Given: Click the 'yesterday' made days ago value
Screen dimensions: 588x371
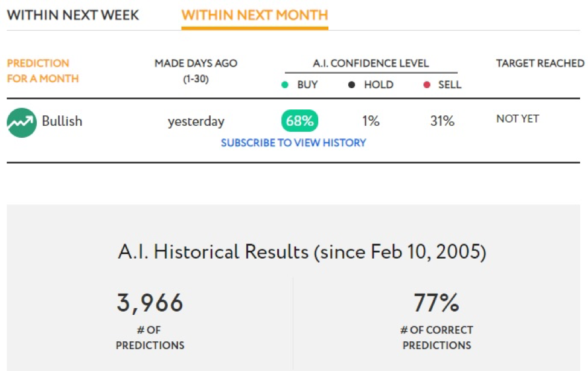Looking at the screenshot, I should click(196, 121).
